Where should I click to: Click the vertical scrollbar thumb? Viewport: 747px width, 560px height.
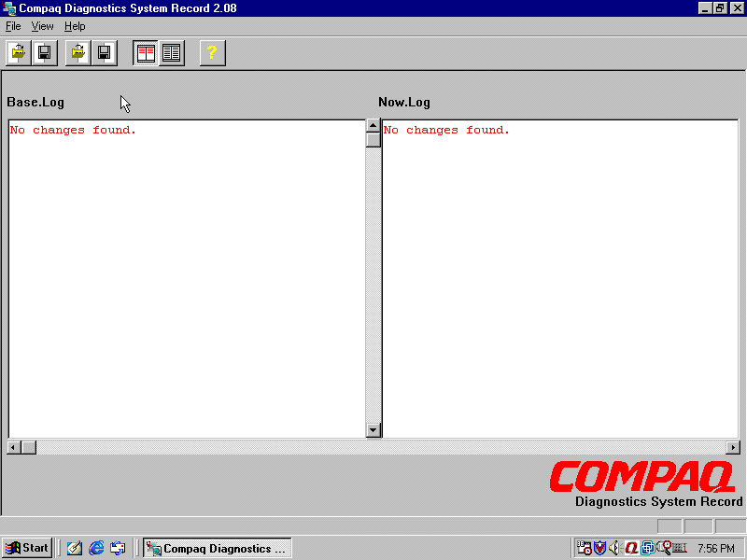pos(373,140)
